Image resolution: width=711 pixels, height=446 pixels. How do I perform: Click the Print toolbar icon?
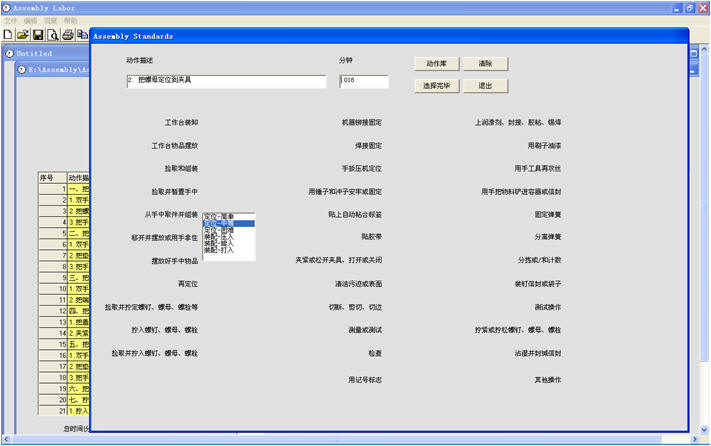click(68, 35)
